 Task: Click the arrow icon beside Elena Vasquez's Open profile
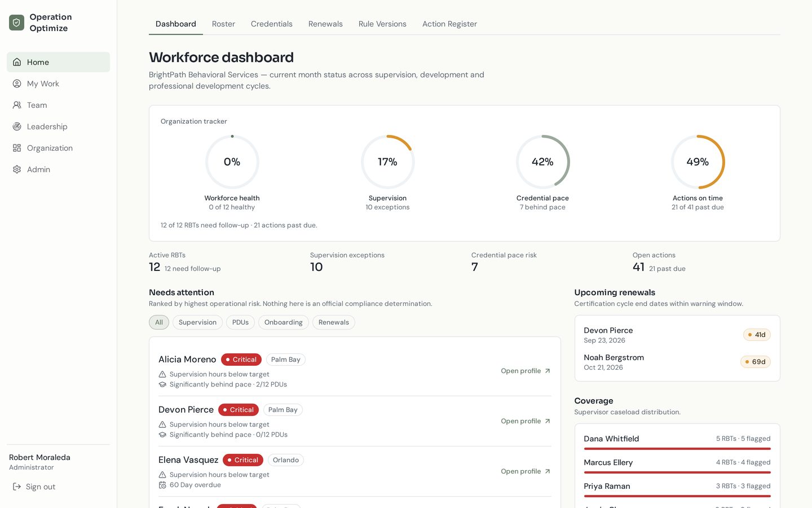pyautogui.click(x=548, y=471)
